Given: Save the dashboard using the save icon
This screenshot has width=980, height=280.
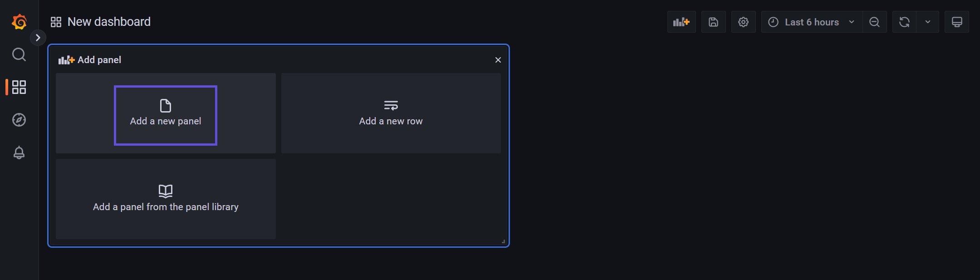Looking at the screenshot, I should click(714, 21).
